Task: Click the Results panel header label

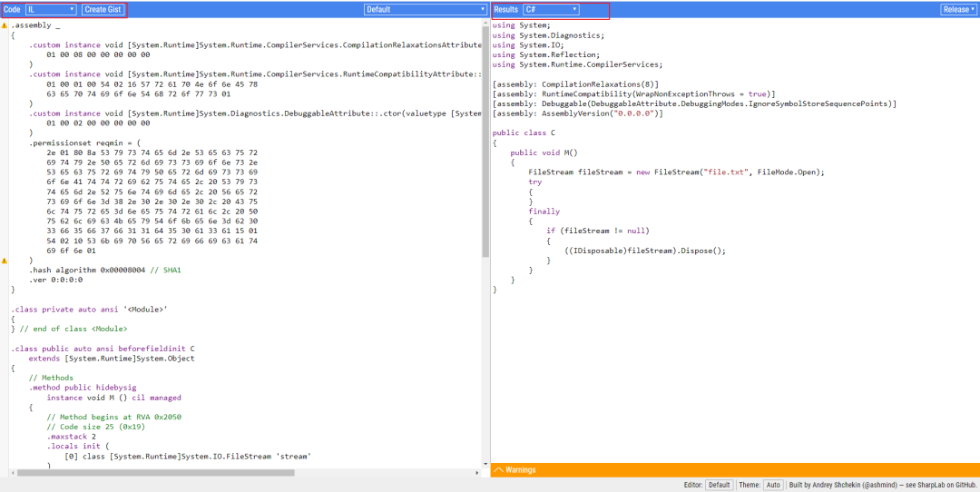Action: 505,9
